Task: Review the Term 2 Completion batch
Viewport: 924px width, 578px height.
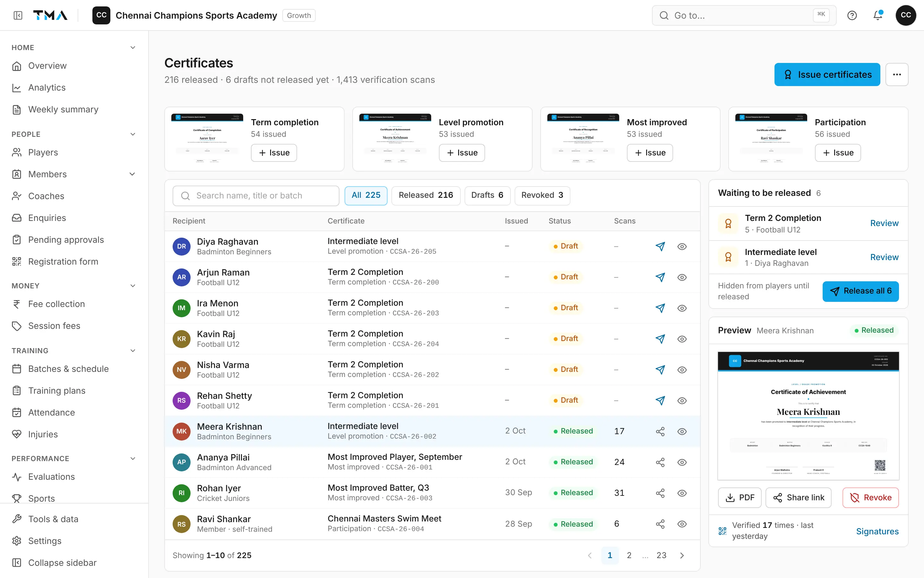Action: click(x=884, y=223)
